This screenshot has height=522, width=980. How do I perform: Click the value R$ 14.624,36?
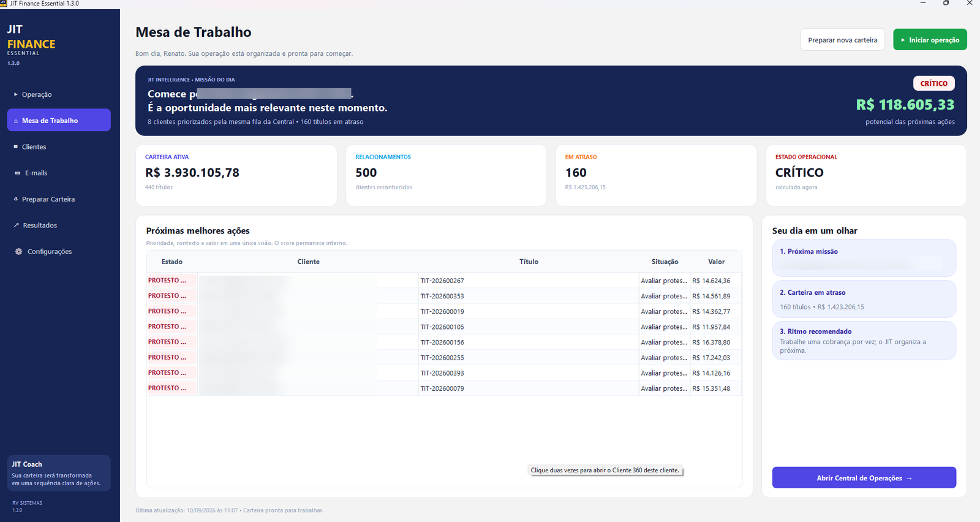point(711,281)
